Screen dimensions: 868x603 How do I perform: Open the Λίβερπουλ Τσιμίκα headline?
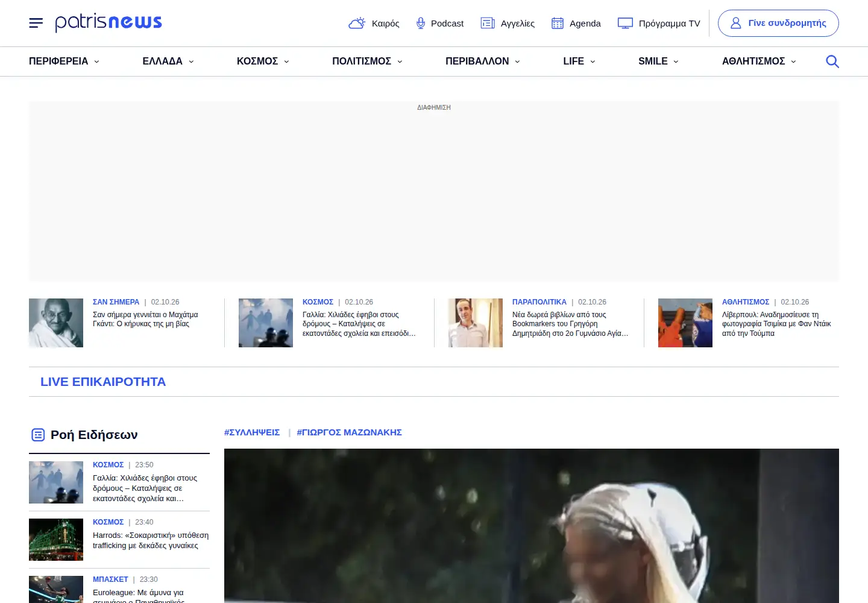click(x=776, y=324)
